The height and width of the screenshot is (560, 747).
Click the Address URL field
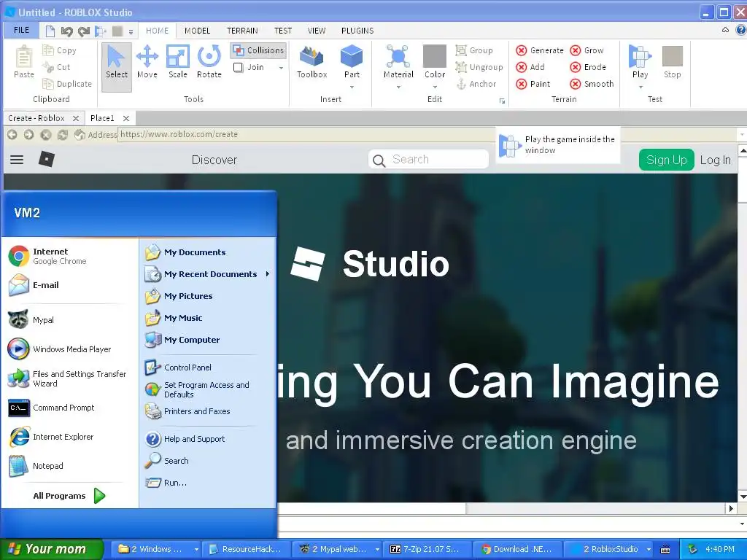[x=307, y=134]
